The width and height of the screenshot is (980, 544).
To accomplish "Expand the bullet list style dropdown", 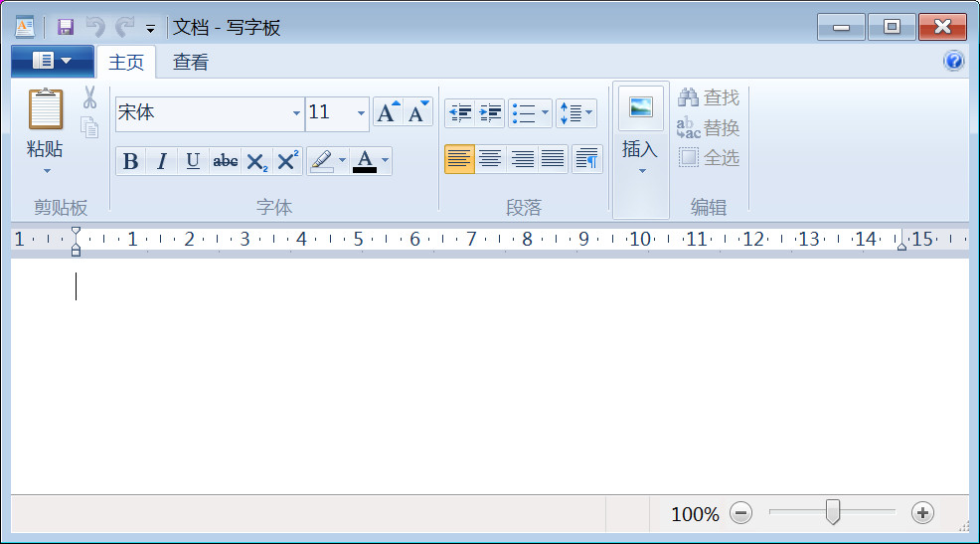I will (545, 113).
